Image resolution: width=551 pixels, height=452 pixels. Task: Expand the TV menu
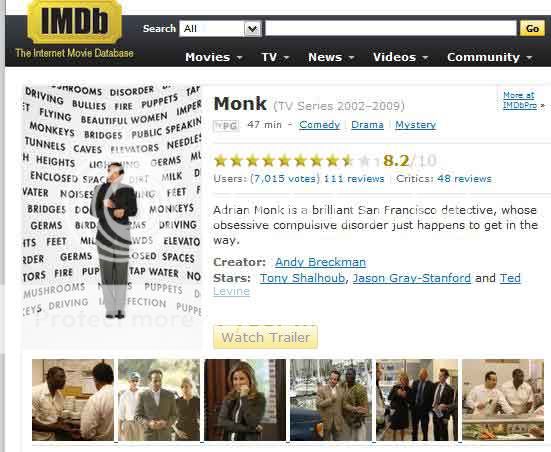(275, 57)
